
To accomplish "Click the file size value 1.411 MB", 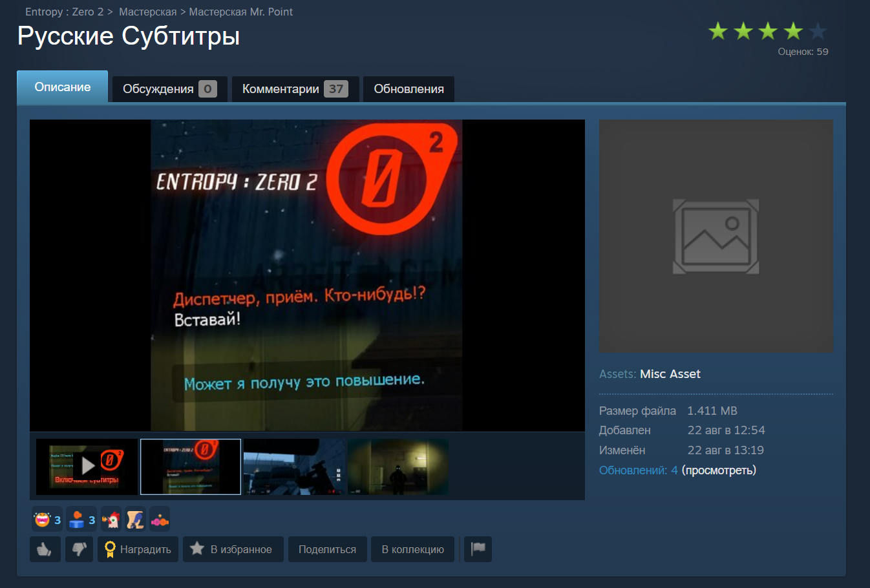I will pos(712,411).
